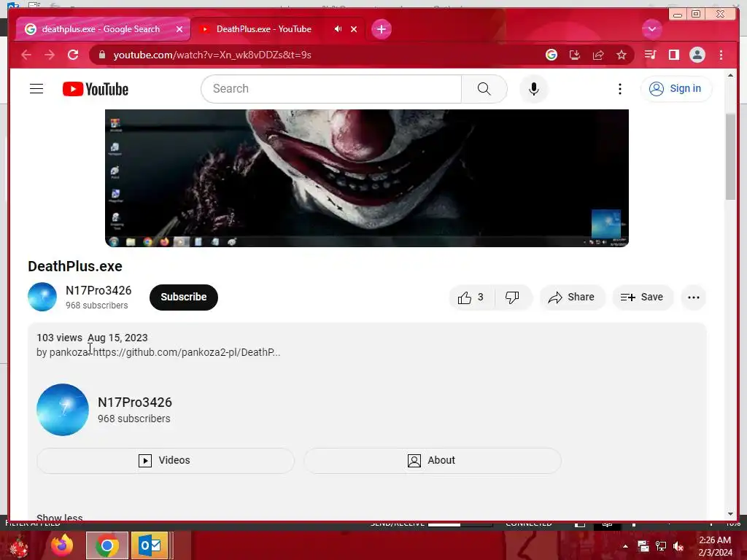Click the page vertical scrollbar thumb
The height and width of the screenshot is (560, 747).
point(730,157)
